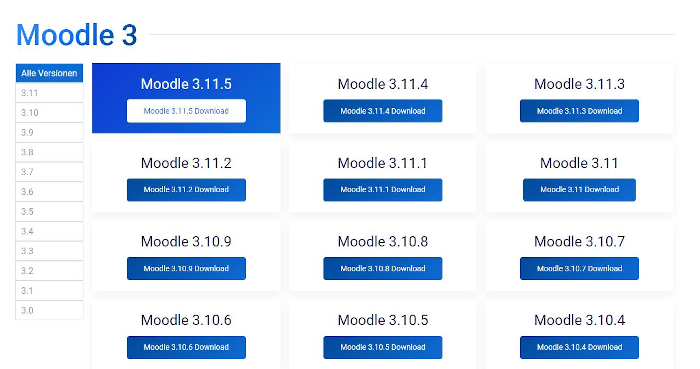Filter by version 3.11 in sidebar
Image resolution: width=700 pixels, height=369 pixels.
click(x=50, y=93)
